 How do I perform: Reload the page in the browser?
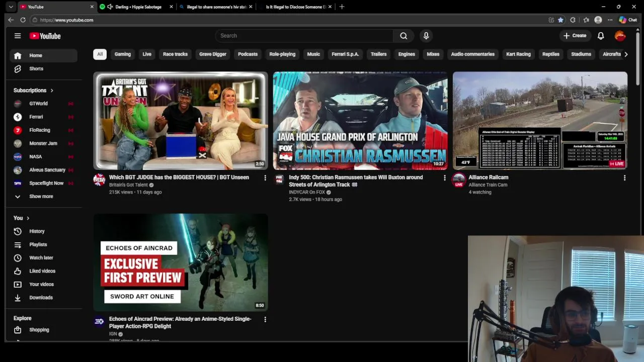[23, 20]
